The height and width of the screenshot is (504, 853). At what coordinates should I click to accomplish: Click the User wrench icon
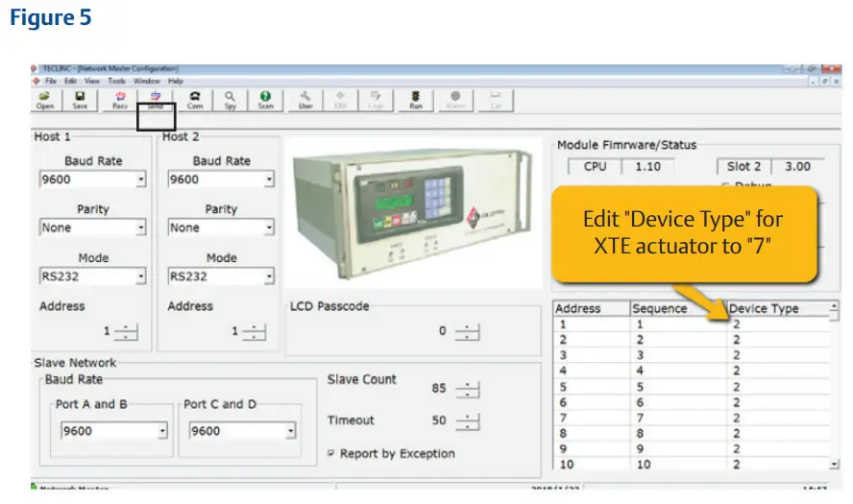click(305, 100)
